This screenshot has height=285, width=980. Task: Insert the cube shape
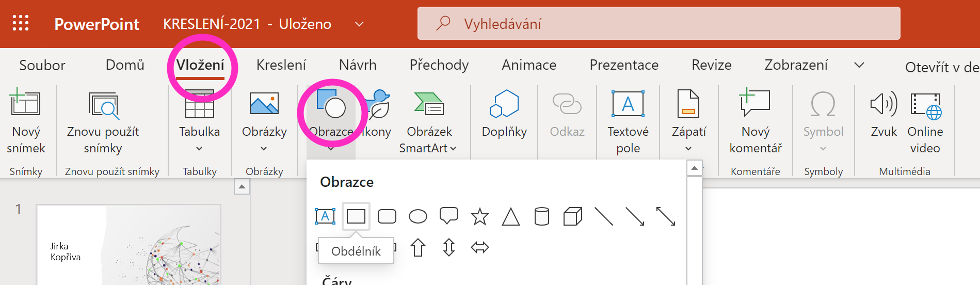coord(572,216)
